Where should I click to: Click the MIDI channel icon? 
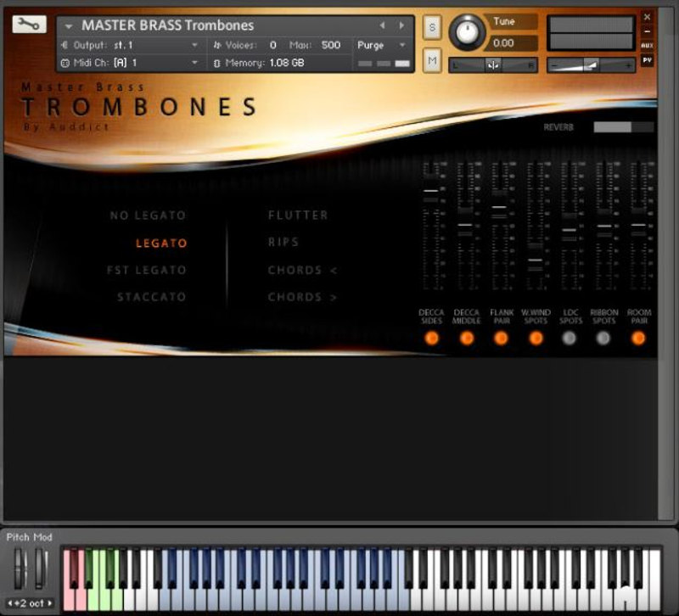65,63
